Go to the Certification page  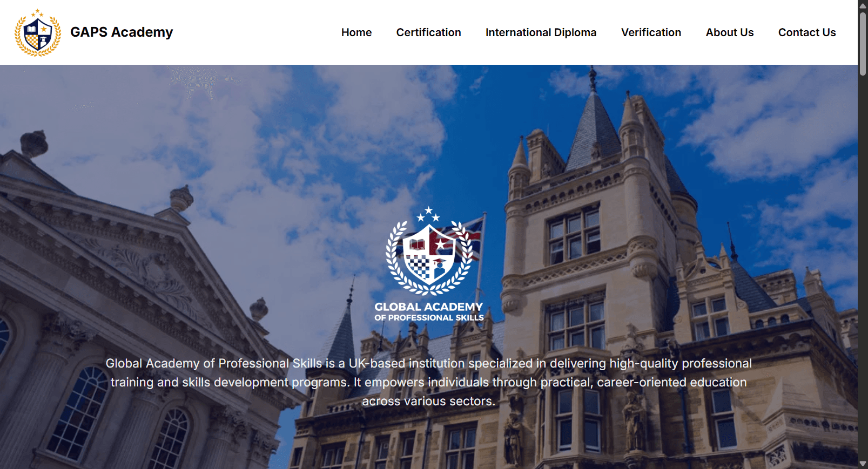pyautogui.click(x=428, y=32)
